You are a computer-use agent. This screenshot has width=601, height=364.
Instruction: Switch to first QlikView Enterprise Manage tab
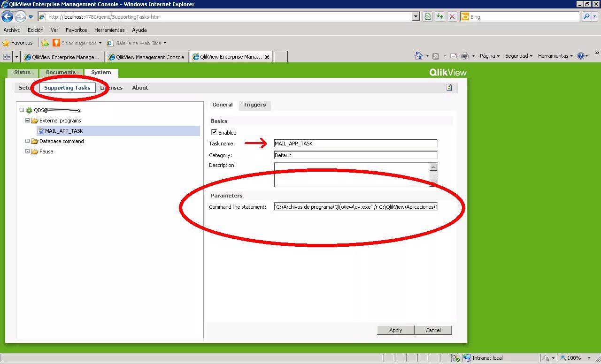coord(63,57)
